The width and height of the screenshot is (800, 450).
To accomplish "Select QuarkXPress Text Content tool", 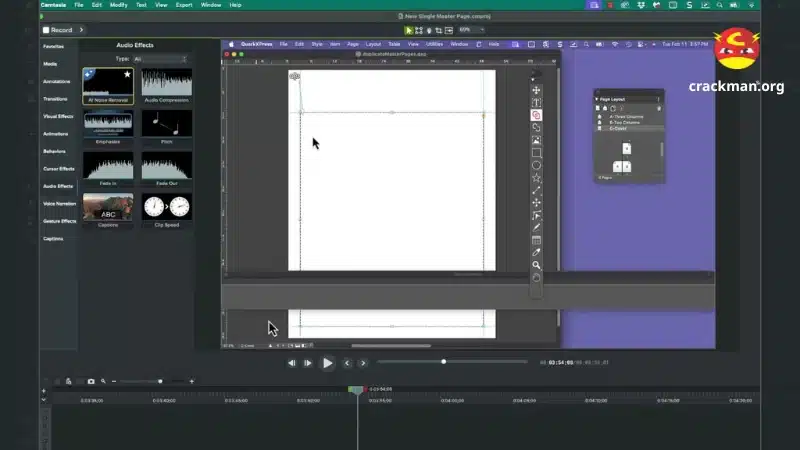I will pyautogui.click(x=536, y=103).
